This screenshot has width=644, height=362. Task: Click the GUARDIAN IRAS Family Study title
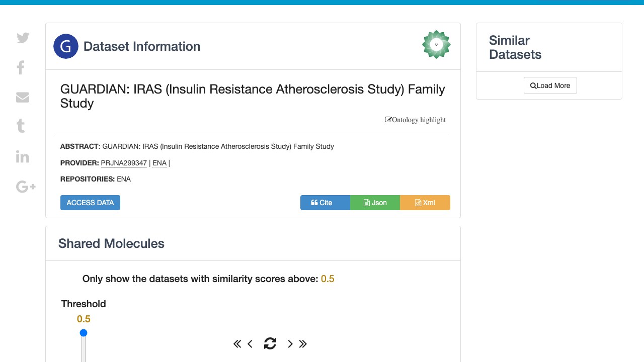(x=253, y=96)
